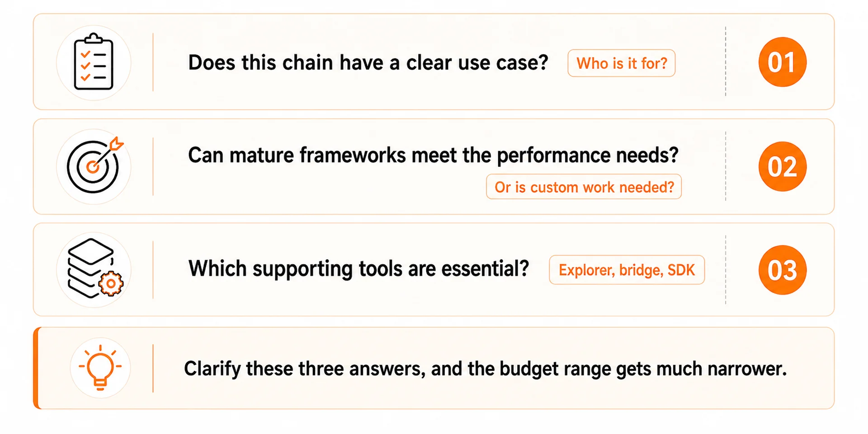Select 'Does this chain have a clear use case?' text

coord(368,62)
